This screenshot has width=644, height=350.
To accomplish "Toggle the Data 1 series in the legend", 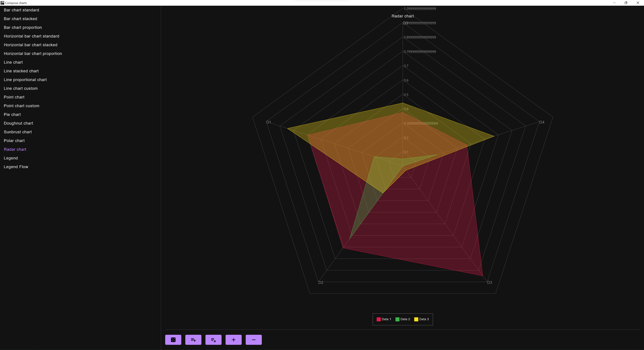I will 384,319.
